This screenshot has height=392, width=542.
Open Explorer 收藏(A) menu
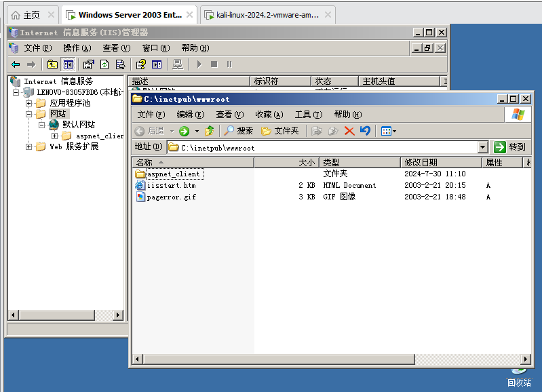point(269,115)
